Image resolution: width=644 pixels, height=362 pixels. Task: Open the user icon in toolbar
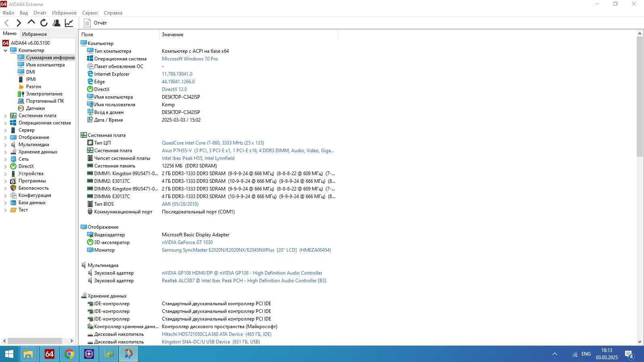click(x=56, y=23)
